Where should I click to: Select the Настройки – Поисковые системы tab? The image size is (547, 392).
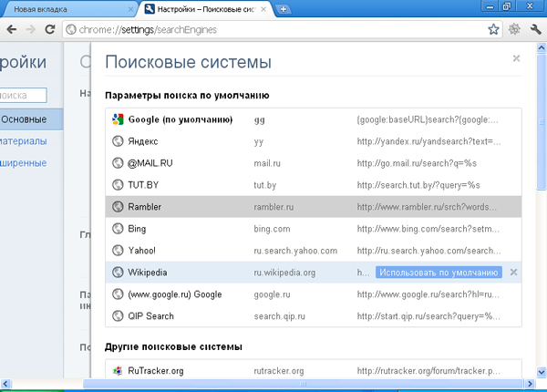(x=205, y=9)
